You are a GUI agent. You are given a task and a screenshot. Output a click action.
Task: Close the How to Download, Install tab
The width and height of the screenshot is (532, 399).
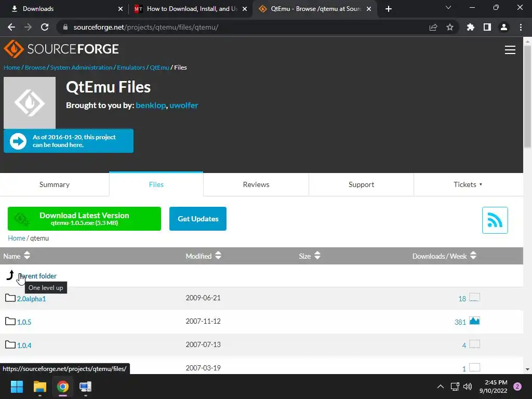pos(245,9)
